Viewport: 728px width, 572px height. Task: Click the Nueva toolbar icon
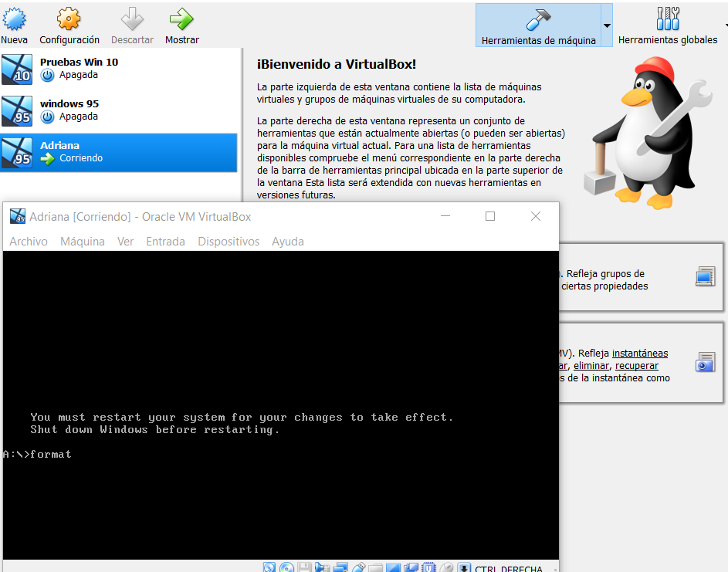[x=14, y=19]
